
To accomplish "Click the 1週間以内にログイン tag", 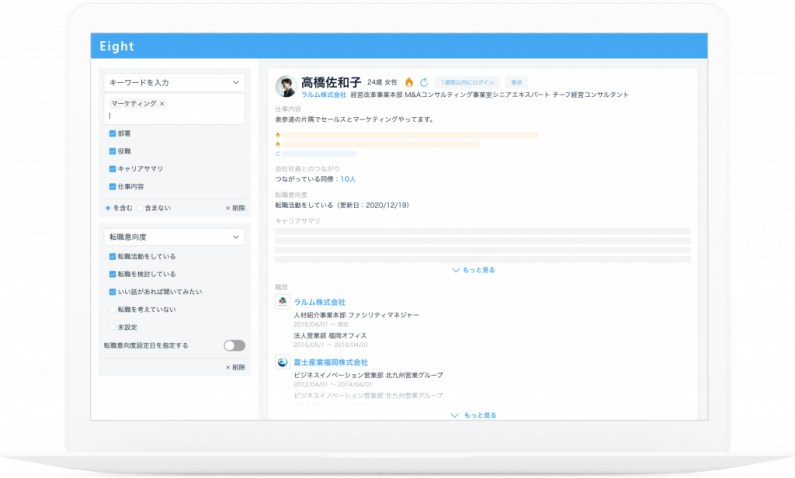I will (x=468, y=82).
